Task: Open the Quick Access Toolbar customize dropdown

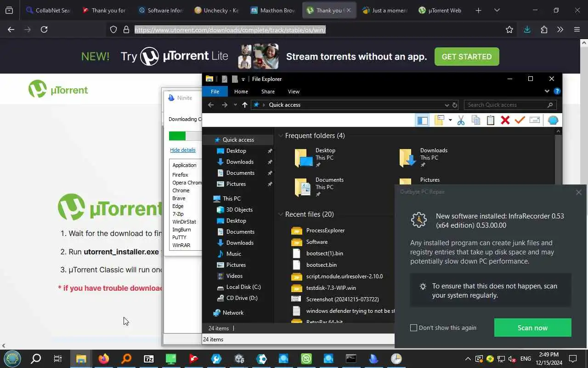Action: (x=243, y=79)
